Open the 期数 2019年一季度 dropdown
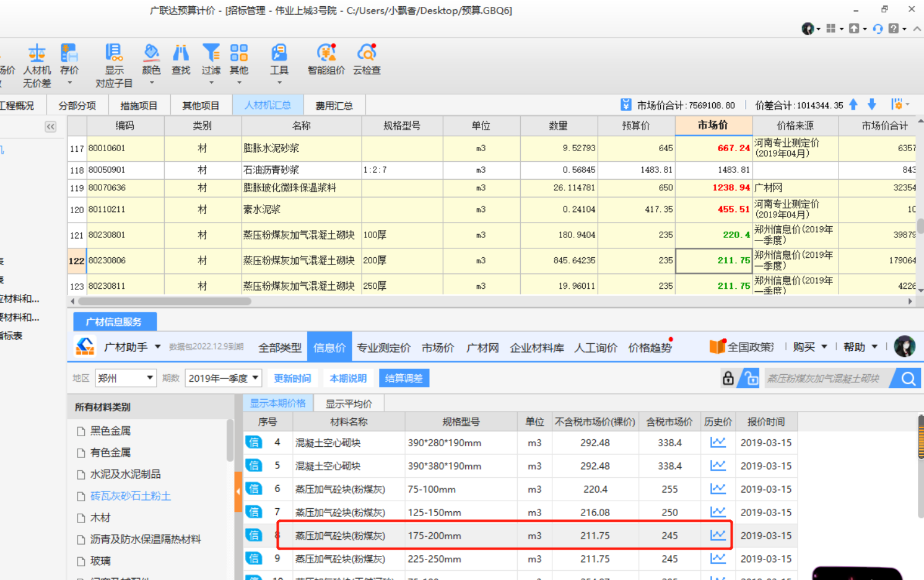This screenshot has height=580, width=924. (223, 378)
